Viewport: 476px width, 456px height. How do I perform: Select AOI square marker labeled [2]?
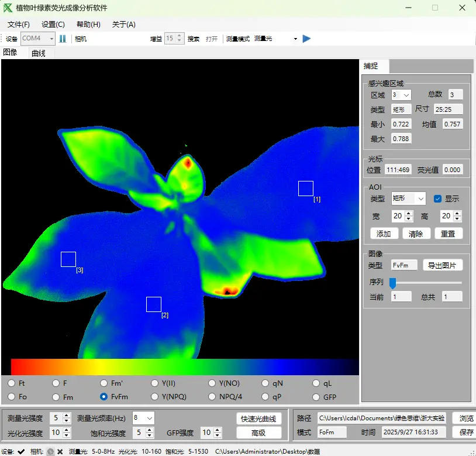154,304
